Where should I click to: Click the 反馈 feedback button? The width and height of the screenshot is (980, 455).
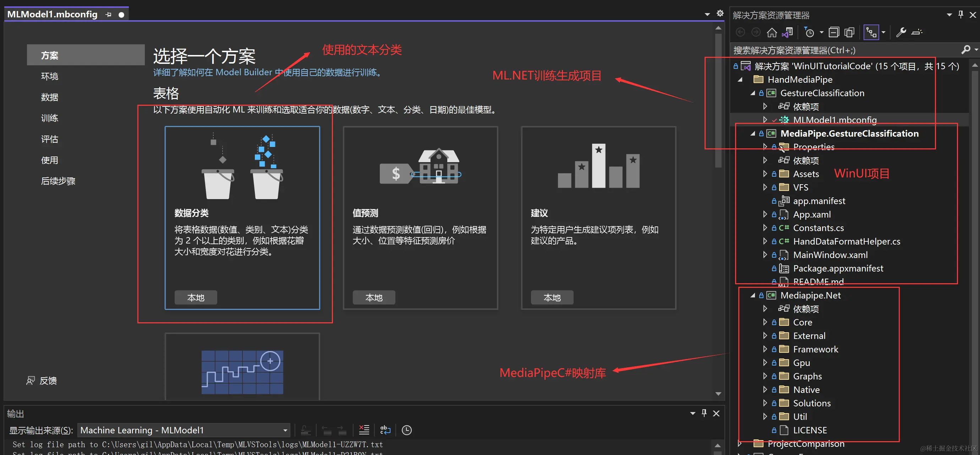tap(42, 380)
